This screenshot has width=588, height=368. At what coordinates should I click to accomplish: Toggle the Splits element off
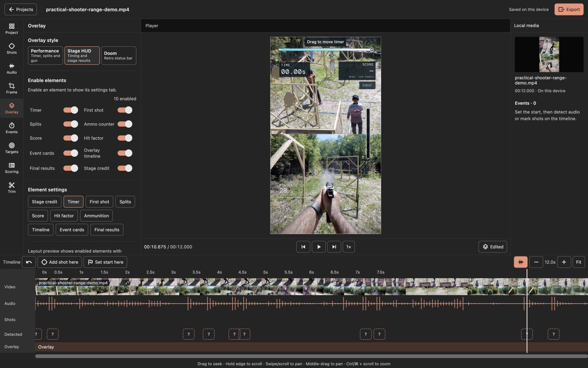[x=71, y=124]
